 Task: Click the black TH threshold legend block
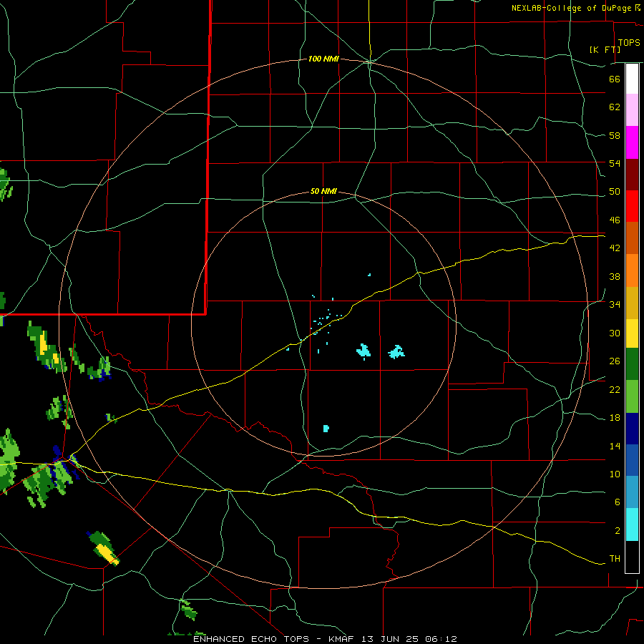point(632,557)
